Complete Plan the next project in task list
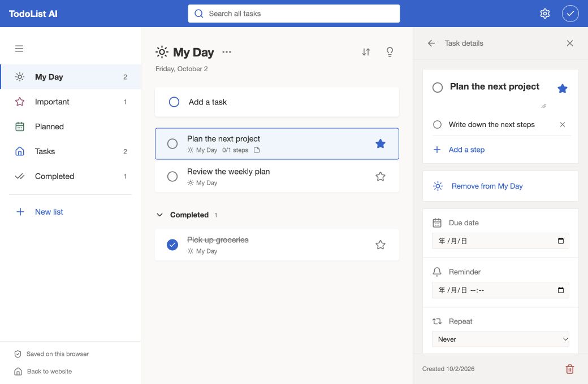The image size is (588, 384). click(x=172, y=143)
